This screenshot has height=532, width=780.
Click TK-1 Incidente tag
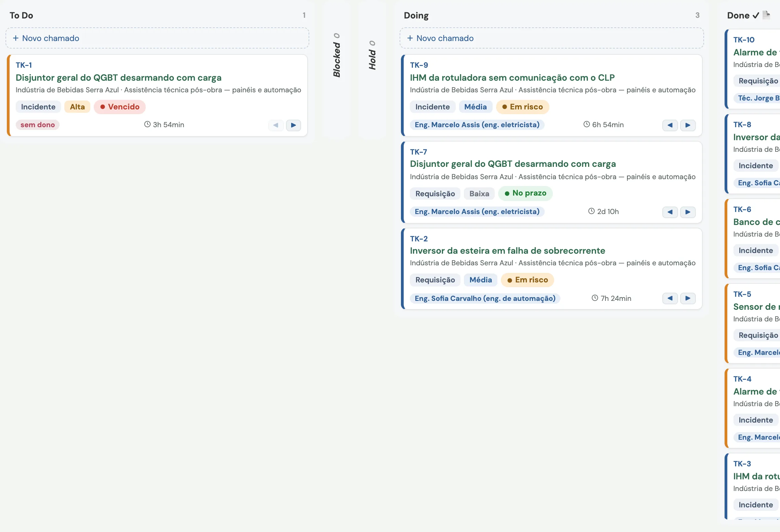[38, 107]
